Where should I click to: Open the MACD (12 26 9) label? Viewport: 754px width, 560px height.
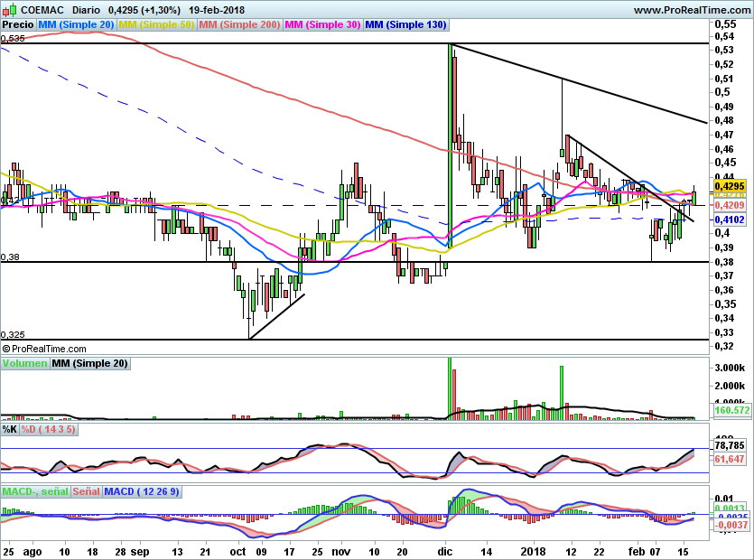(x=143, y=491)
